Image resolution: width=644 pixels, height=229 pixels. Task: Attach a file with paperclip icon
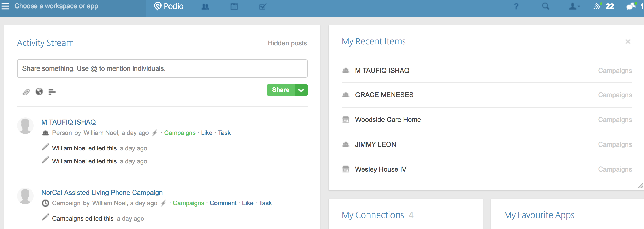[26, 92]
